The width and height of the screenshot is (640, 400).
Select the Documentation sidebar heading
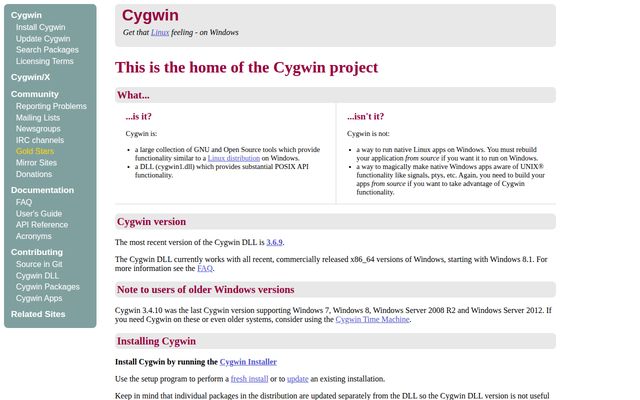(x=42, y=190)
